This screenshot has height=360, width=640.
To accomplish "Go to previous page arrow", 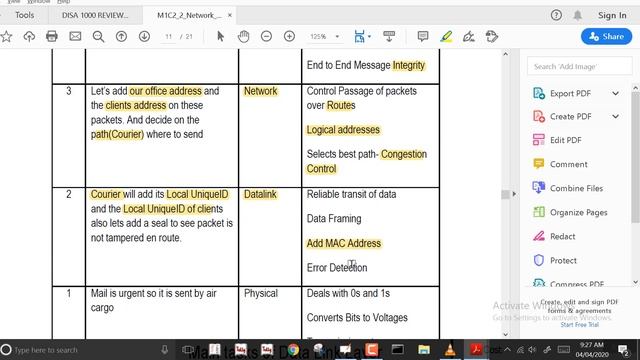I will click(121, 36).
